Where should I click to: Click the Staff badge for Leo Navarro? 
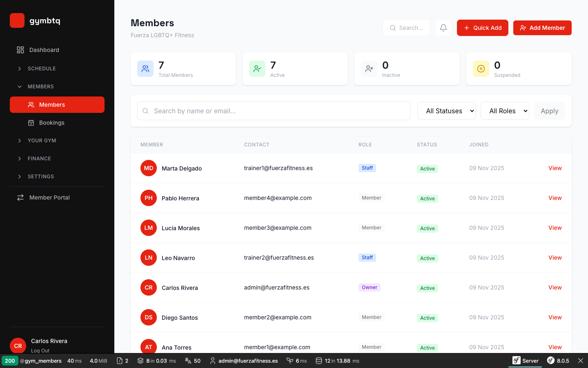pos(367,258)
